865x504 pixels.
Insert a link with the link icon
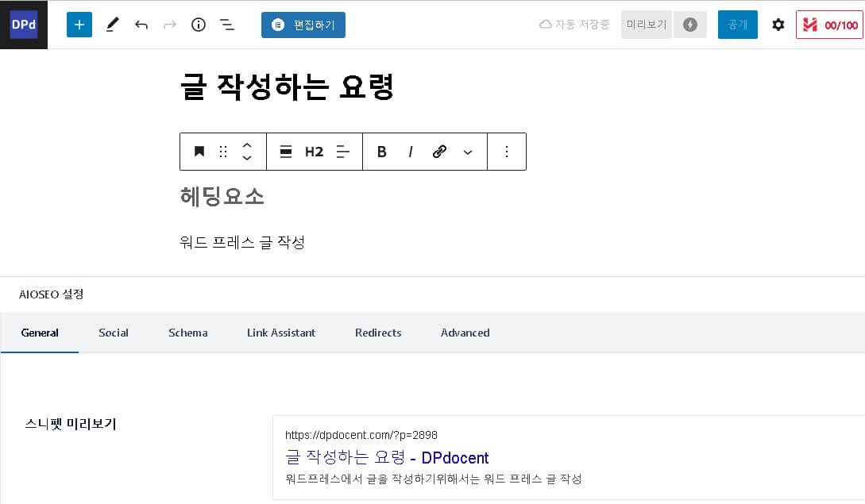click(x=439, y=152)
